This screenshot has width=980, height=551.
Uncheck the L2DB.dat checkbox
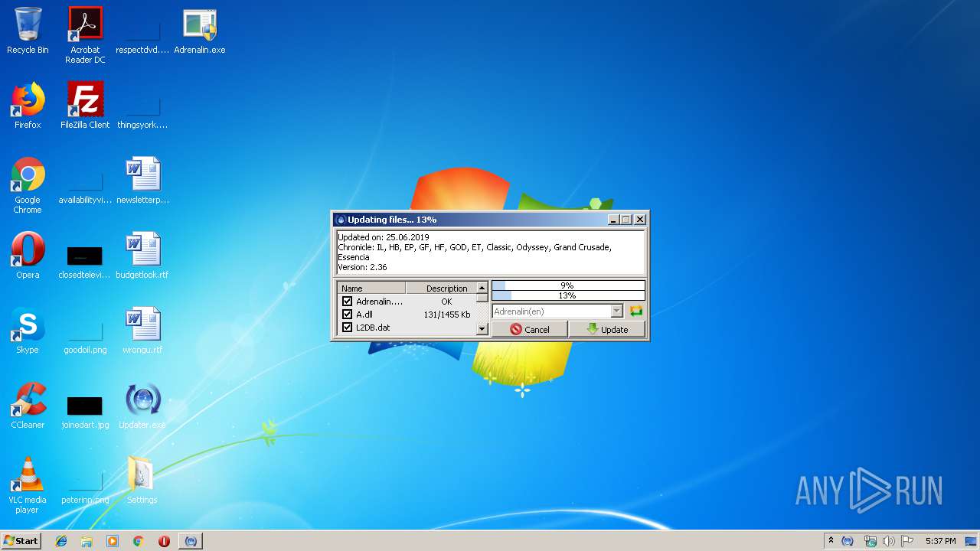(347, 328)
